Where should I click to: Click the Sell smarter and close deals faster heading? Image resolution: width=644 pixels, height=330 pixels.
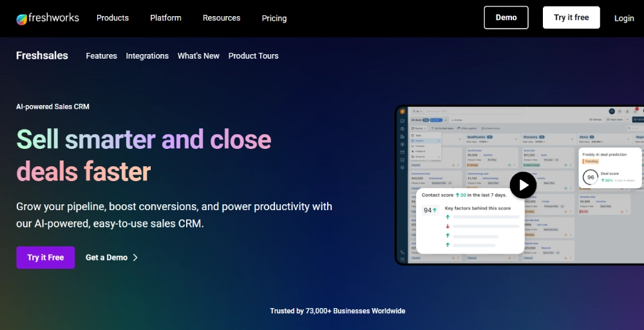(x=144, y=155)
